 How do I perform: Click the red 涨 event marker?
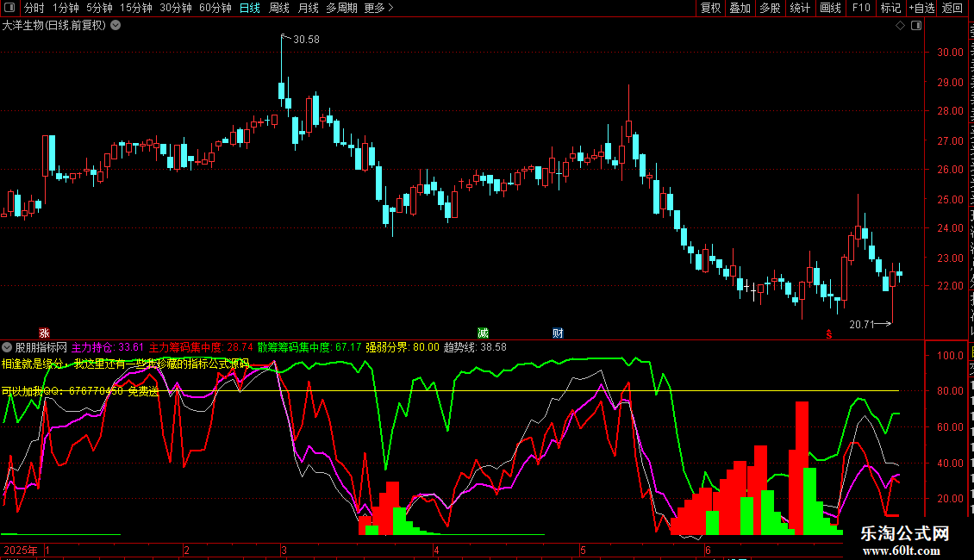coord(44,333)
